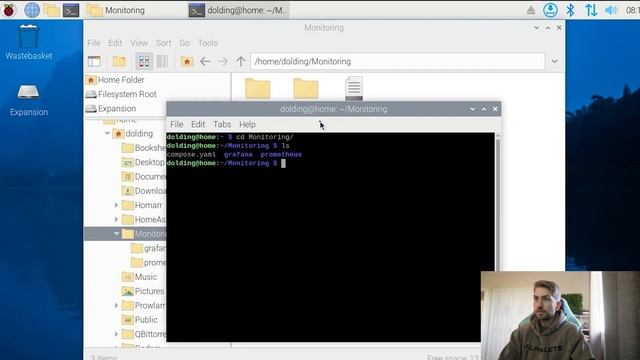Open the volume speaker tray icon
Screen dimensions: 640x360
[x=611, y=10]
